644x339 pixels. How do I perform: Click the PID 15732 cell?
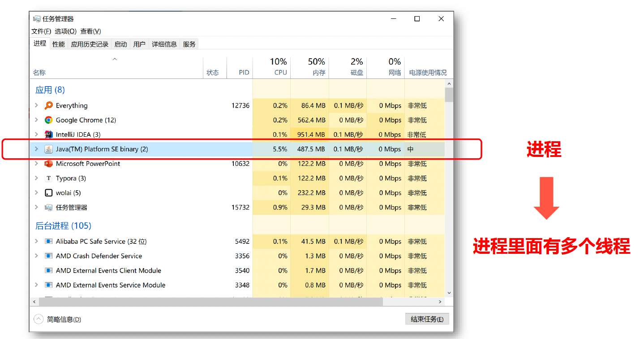240,208
